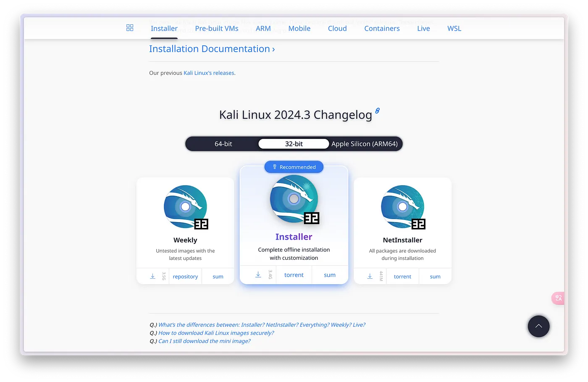Open the mini image FAQ link
Screen dimensions: 588x382
click(x=204, y=341)
